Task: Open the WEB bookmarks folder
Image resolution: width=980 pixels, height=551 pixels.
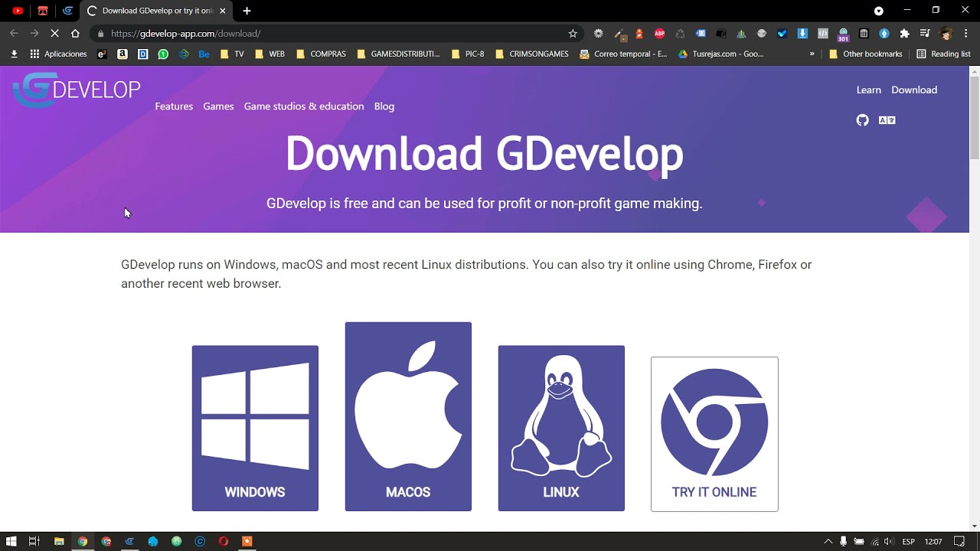Action: click(x=269, y=54)
